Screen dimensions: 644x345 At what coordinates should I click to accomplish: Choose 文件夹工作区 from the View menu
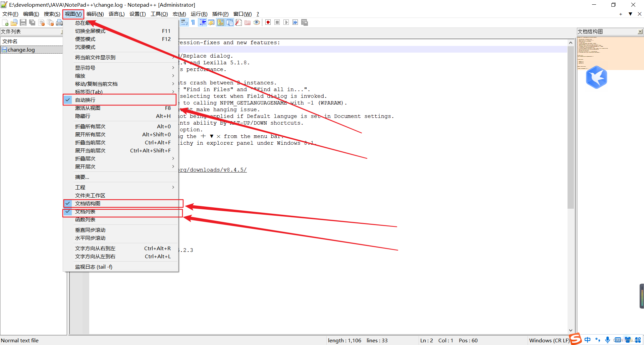click(x=121, y=195)
